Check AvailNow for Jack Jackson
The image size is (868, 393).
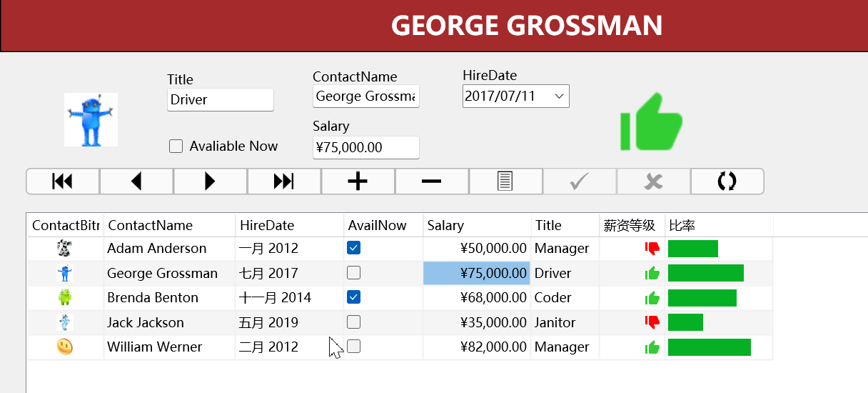[353, 322]
